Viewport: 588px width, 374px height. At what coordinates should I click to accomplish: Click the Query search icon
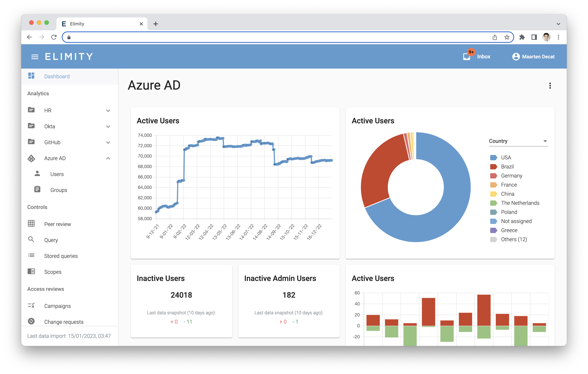click(31, 239)
